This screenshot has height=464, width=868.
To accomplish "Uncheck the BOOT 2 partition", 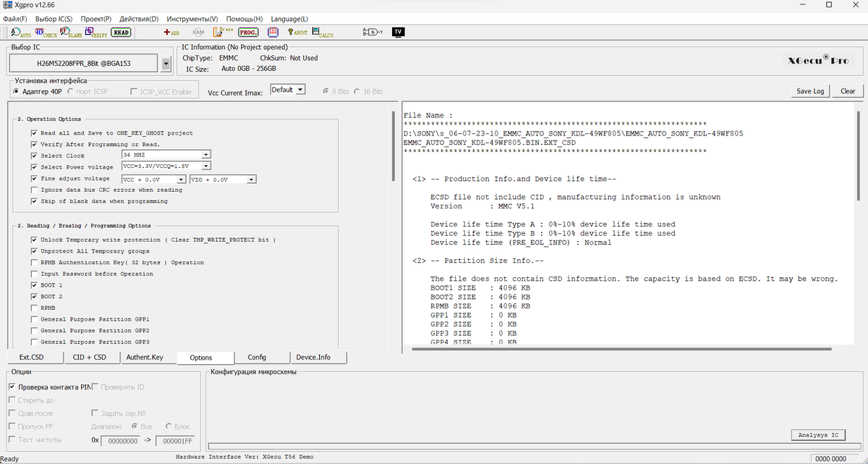I will 34,297.
